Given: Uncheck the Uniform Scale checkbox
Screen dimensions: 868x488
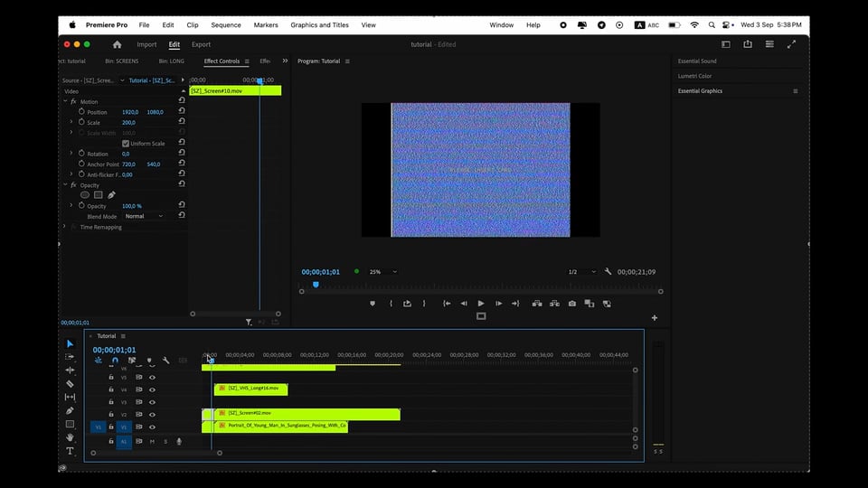Looking at the screenshot, I should point(126,144).
